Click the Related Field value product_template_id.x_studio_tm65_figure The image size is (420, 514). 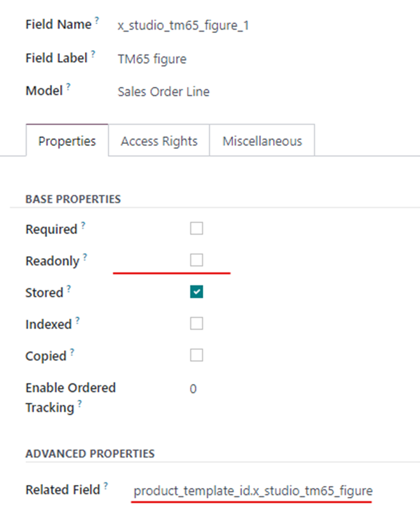253,491
